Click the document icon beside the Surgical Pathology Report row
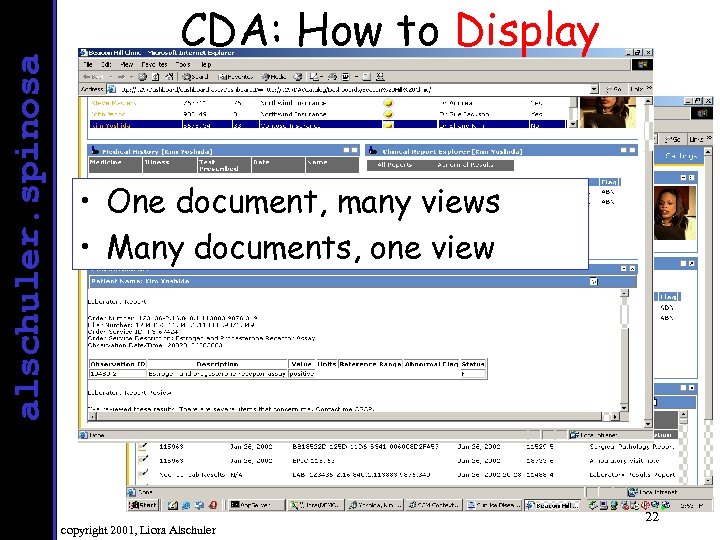 (x=143, y=446)
